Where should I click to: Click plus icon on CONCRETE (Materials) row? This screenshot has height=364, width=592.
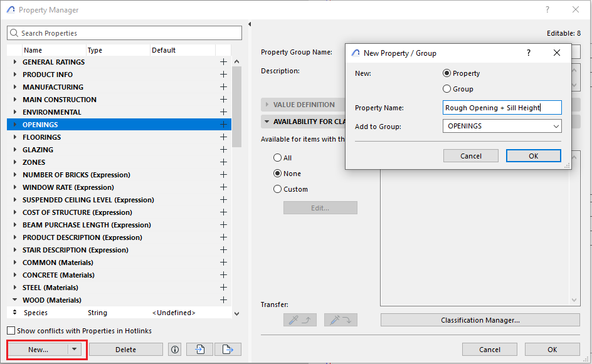223,274
